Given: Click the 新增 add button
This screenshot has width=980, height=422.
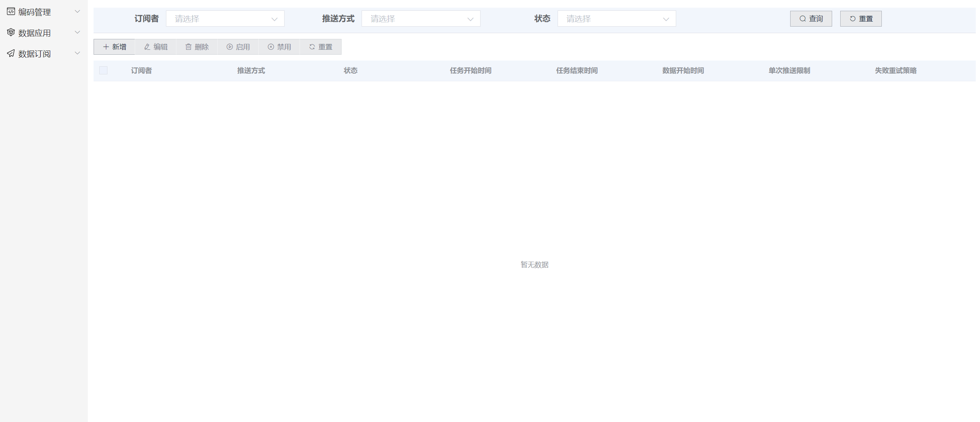Looking at the screenshot, I should click(x=114, y=47).
